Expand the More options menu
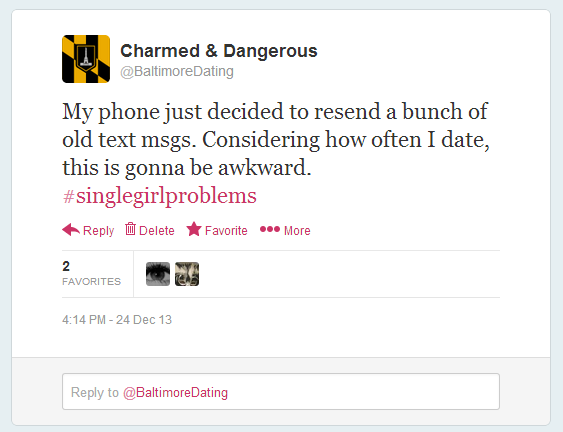 point(285,230)
